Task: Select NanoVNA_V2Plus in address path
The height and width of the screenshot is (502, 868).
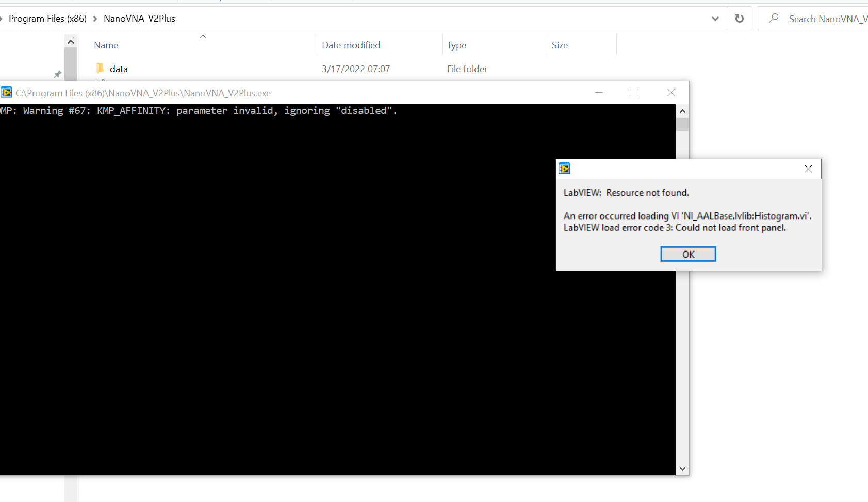Action: pyautogui.click(x=139, y=19)
